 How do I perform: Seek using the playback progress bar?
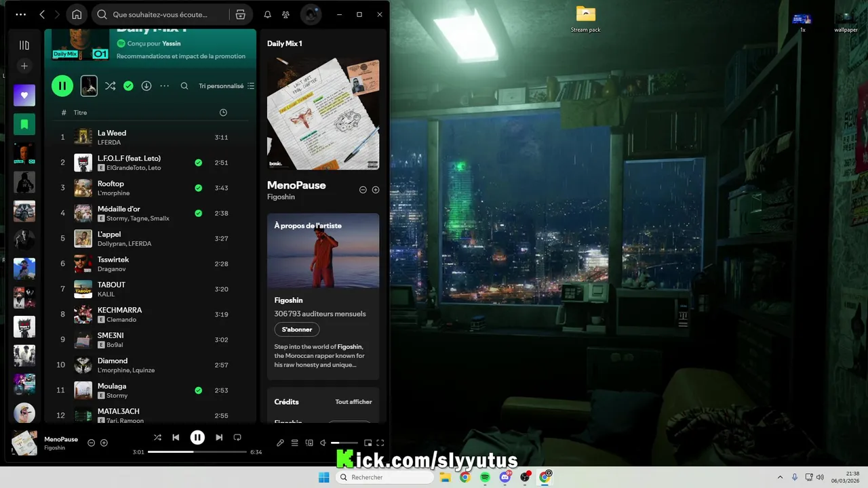[x=197, y=451]
